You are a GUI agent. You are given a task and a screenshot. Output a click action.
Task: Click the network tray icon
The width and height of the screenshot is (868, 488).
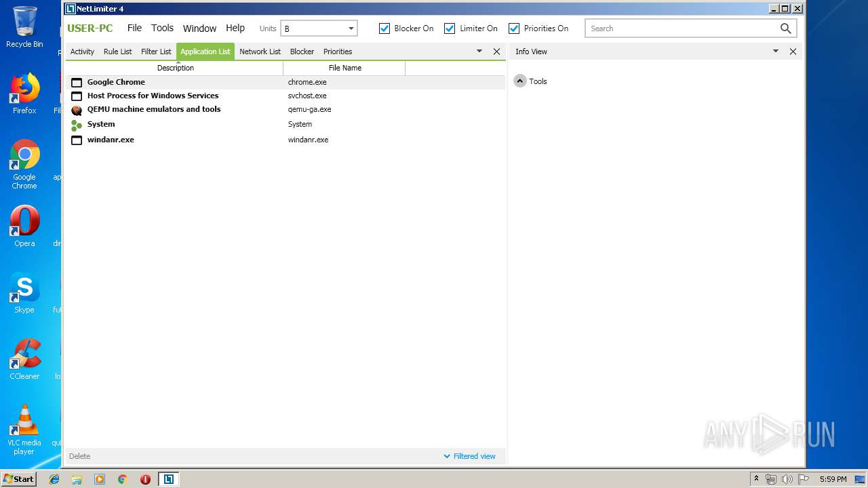tap(771, 479)
